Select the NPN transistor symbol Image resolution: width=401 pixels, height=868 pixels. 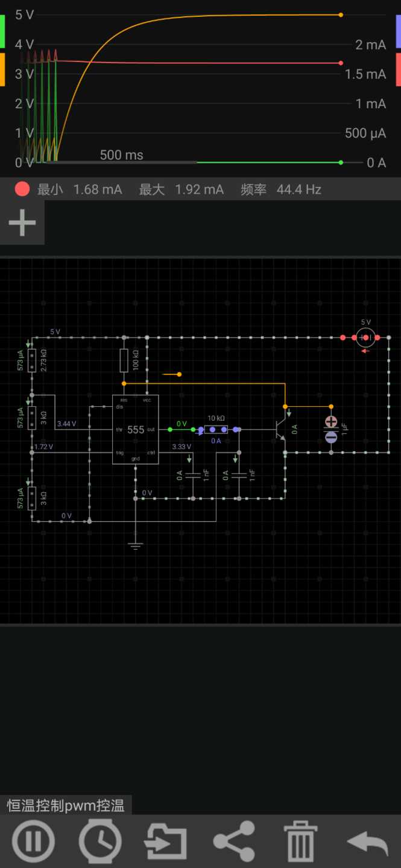click(280, 429)
